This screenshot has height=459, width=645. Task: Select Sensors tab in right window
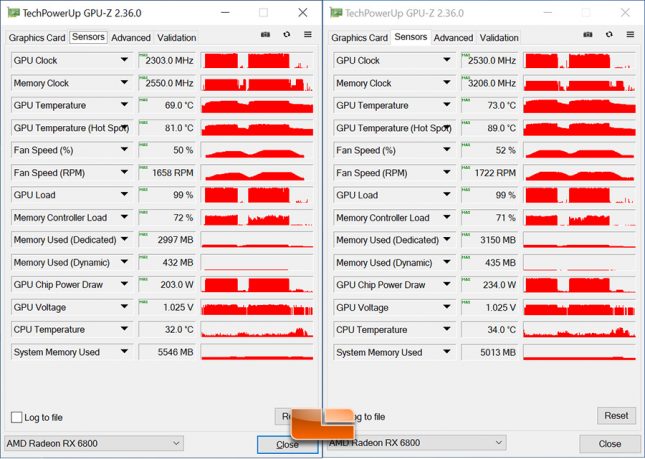411,37
